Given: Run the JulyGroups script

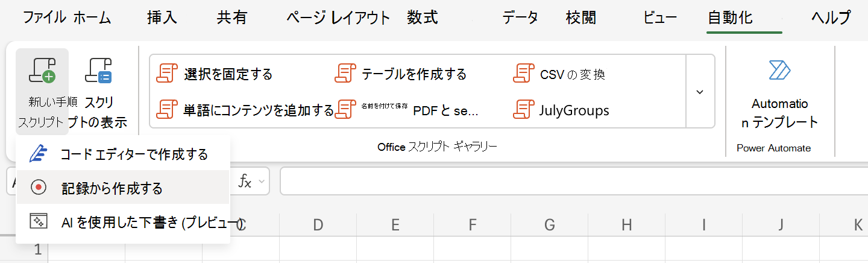Looking at the screenshot, I should pyautogui.click(x=574, y=110).
